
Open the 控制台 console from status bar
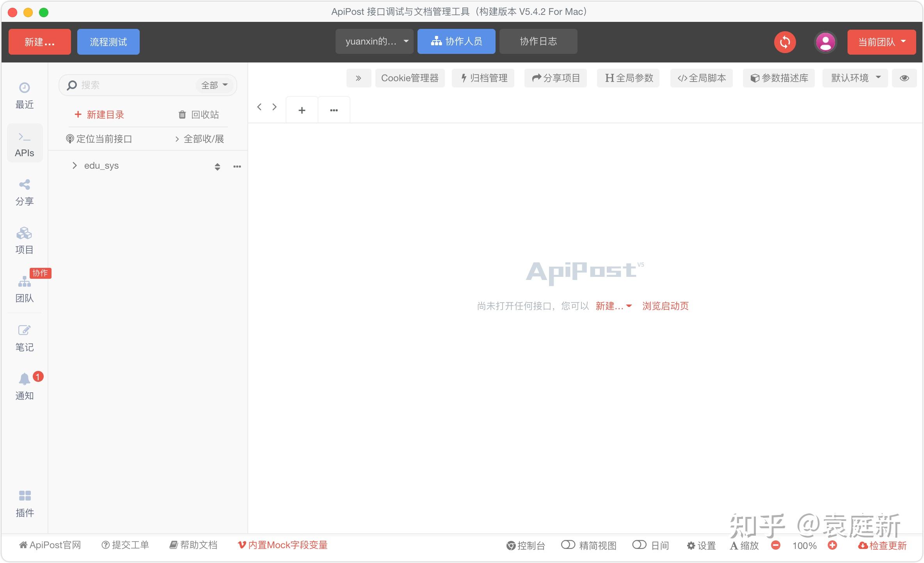point(526,545)
